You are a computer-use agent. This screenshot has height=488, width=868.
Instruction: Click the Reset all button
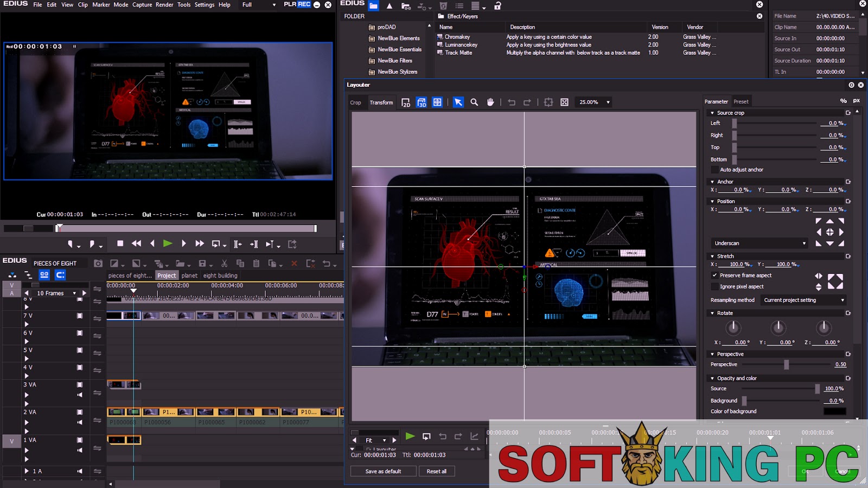tap(437, 471)
